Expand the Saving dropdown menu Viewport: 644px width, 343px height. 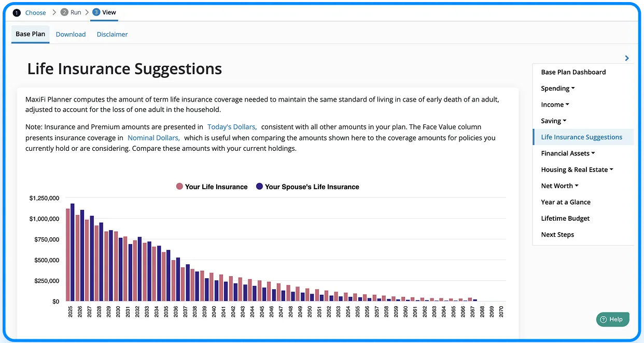point(554,121)
